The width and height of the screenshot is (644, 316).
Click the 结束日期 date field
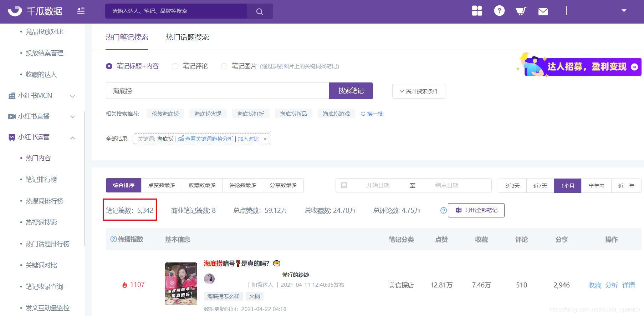click(x=447, y=185)
